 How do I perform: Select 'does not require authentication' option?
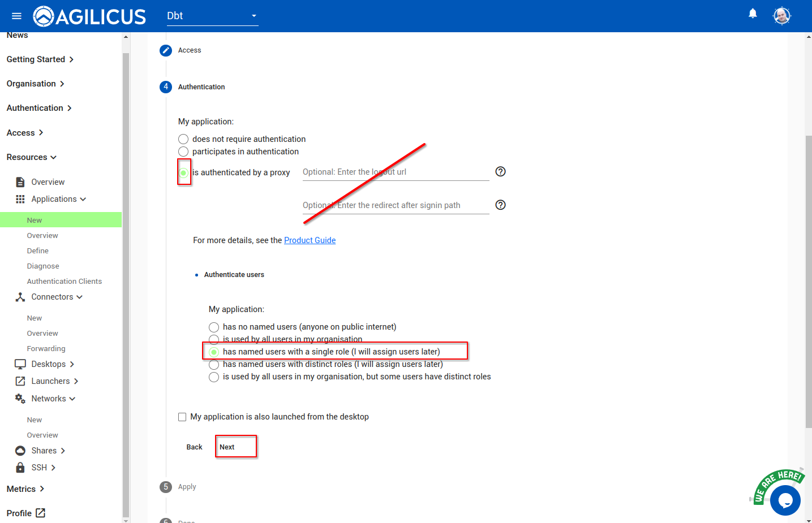click(x=183, y=139)
